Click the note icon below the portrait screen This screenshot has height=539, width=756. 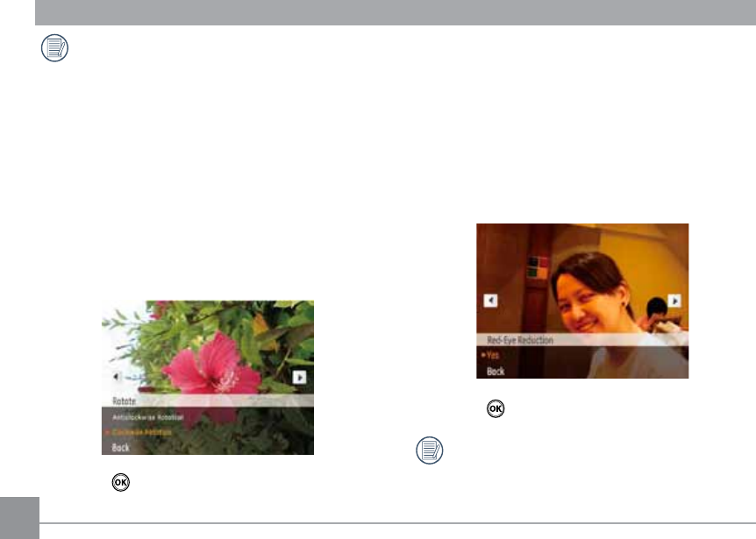429,450
